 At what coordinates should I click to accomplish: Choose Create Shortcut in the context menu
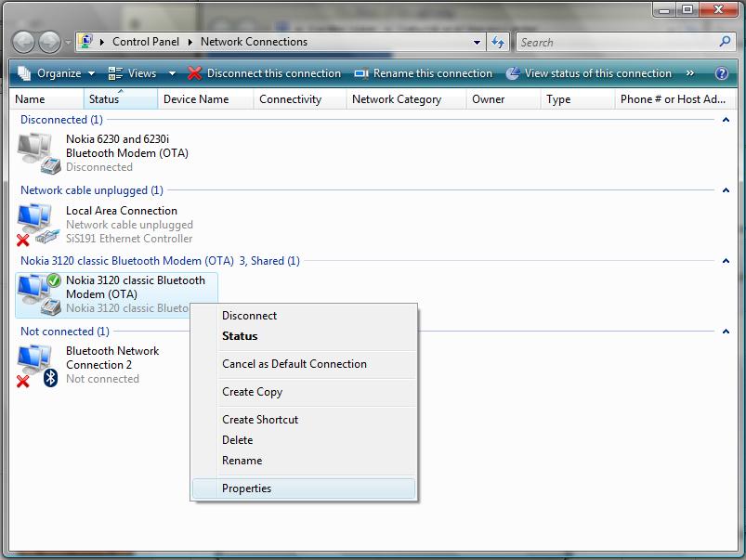pos(304,420)
